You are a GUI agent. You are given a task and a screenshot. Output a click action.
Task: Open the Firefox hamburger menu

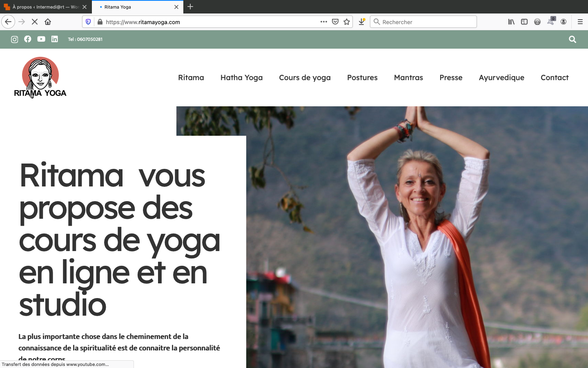coord(580,22)
